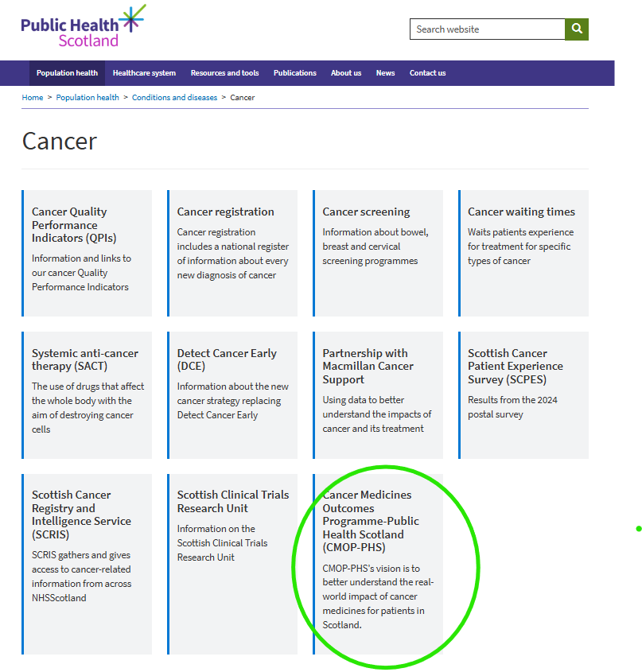Open Cancer Quality Performance Indicators (QPIs) card
Screen dimensions: 642x672
[87, 253]
